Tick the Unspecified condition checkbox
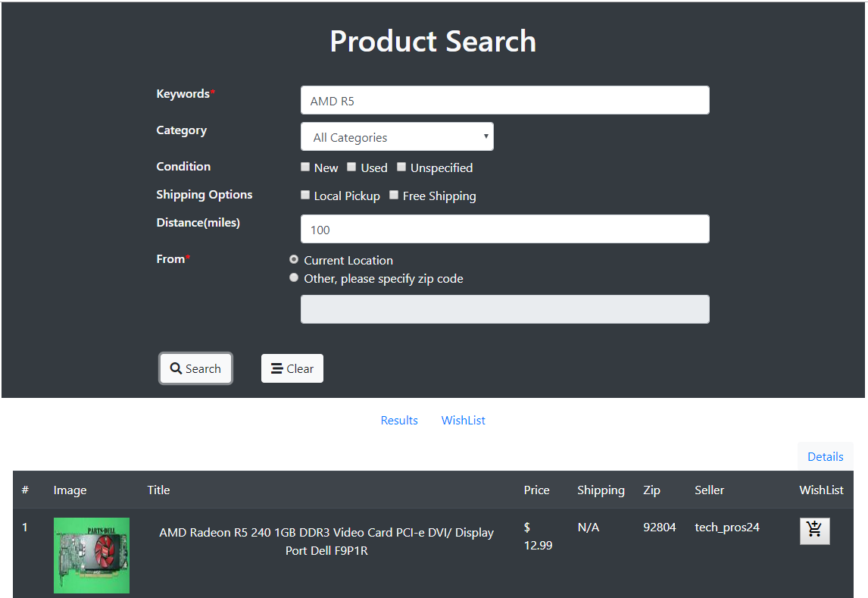Screen dimensions: 868x598 [x=401, y=167]
